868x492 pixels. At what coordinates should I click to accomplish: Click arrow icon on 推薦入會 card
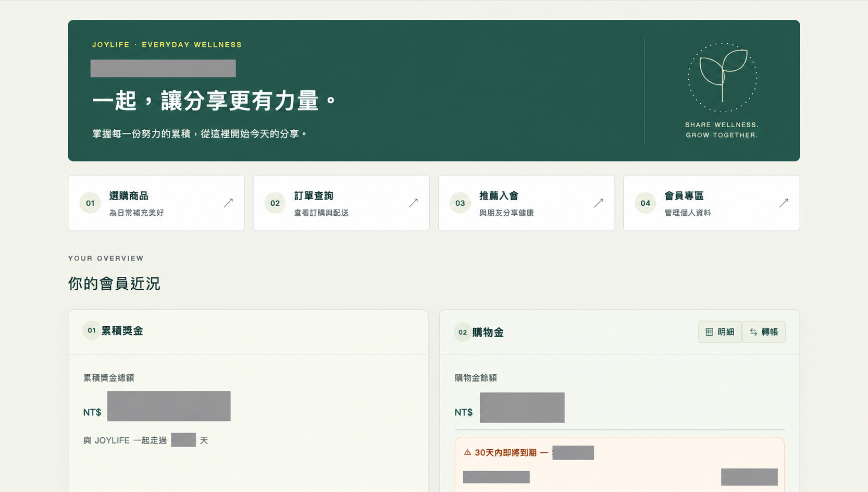point(599,203)
